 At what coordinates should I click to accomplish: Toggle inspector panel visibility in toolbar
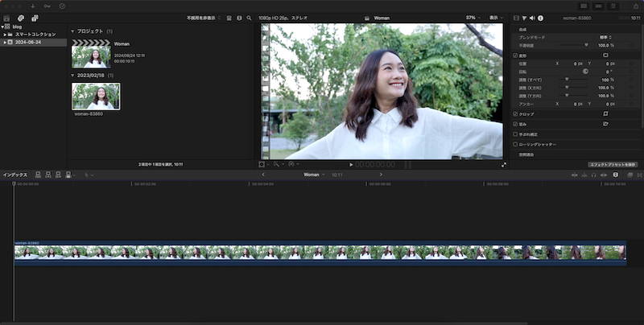613,6
